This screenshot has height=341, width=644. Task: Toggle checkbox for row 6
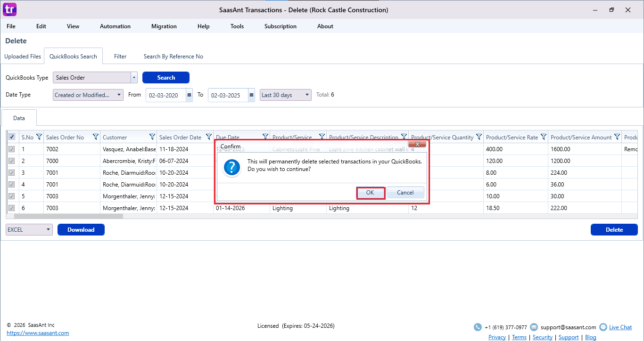pyautogui.click(x=12, y=208)
